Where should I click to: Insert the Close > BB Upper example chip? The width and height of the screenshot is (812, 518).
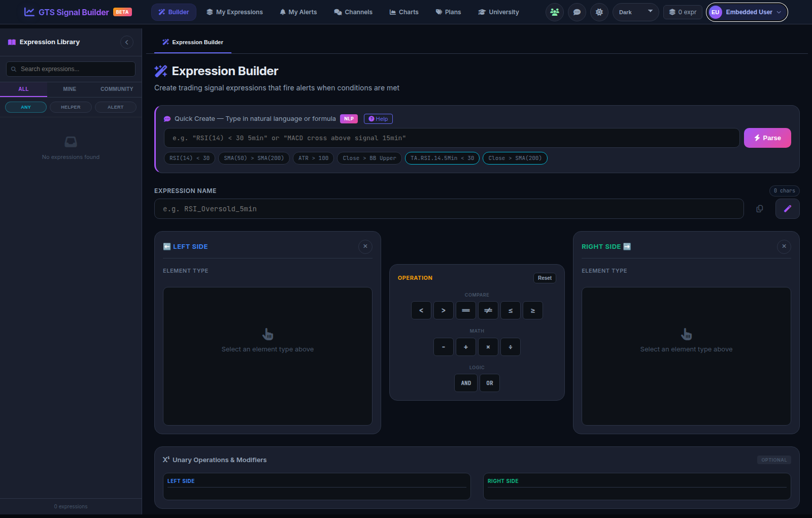click(x=369, y=158)
